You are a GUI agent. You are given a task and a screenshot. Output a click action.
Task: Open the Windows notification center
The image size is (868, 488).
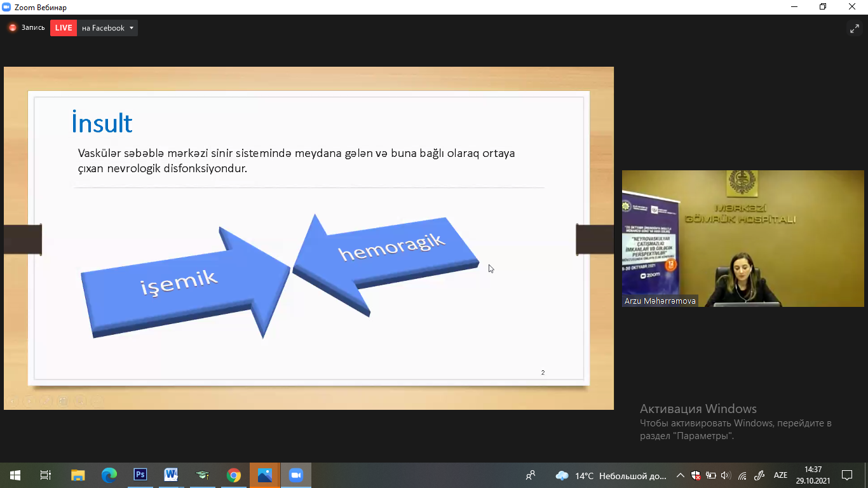coord(846,475)
